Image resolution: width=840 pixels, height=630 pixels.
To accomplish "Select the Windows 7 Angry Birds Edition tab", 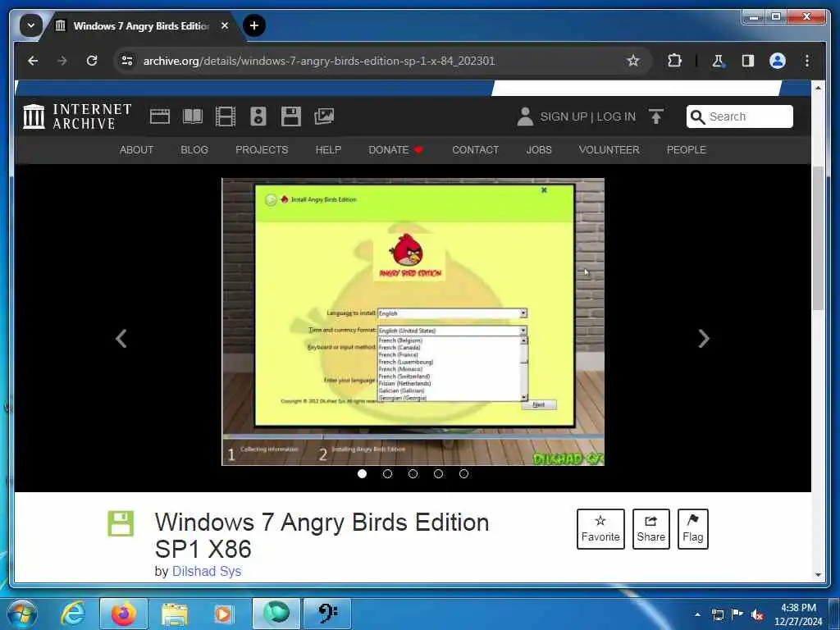I will coord(141,25).
